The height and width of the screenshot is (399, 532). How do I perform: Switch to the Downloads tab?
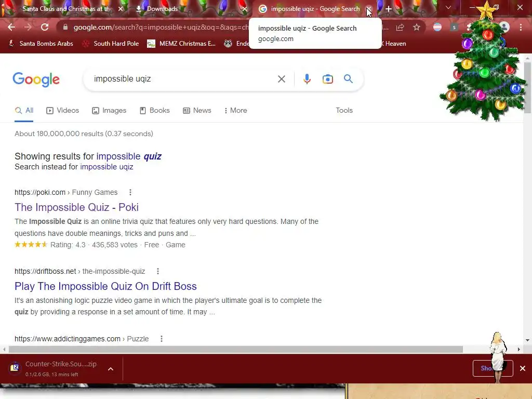point(162,9)
